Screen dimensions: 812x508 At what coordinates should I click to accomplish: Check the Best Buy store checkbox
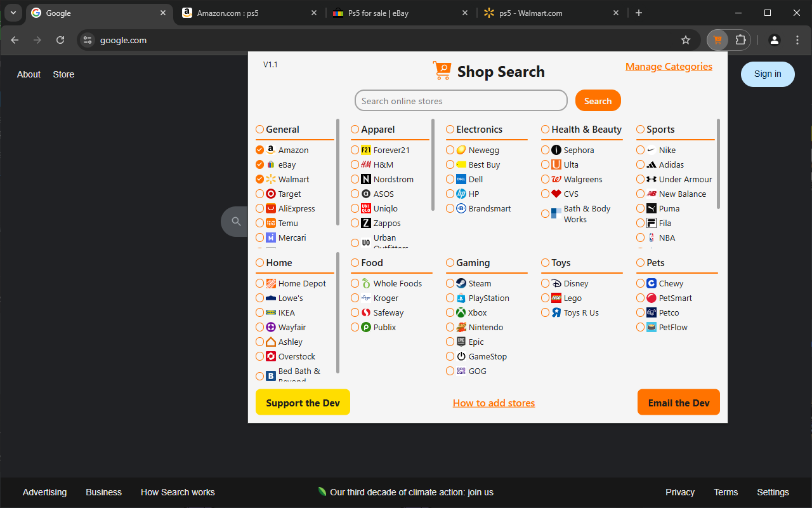(450, 164)
